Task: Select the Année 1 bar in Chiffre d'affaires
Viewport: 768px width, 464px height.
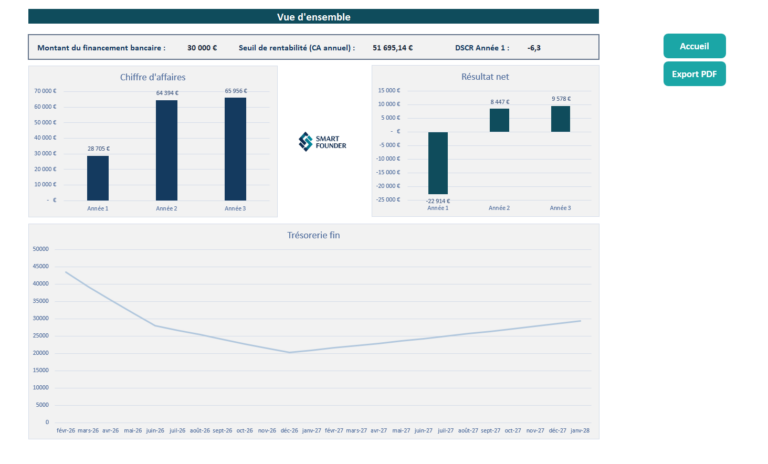Action: pos(98,178)
